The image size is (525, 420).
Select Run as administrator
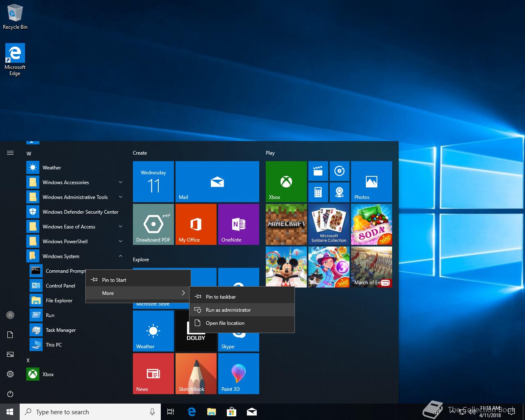coord(242,310)
